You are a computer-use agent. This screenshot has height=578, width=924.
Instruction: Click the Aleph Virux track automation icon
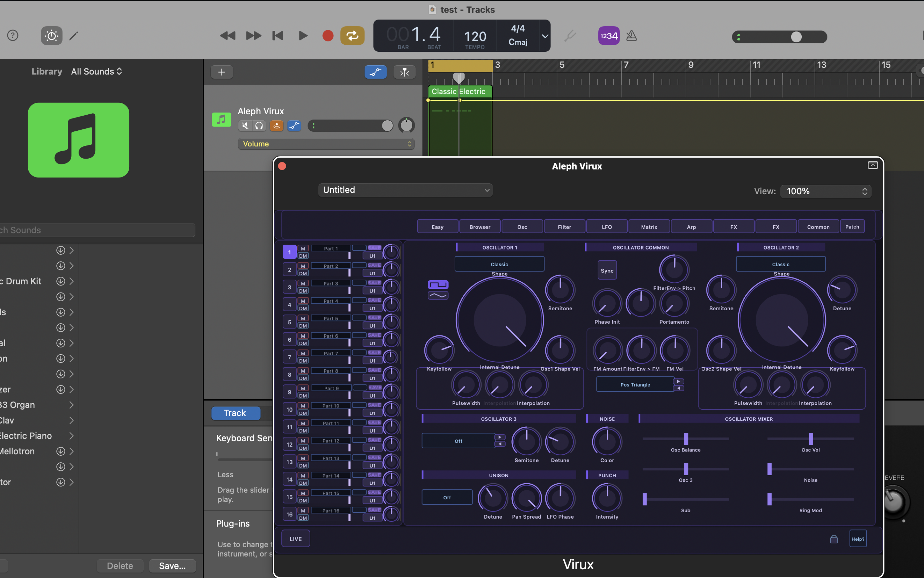294,126
